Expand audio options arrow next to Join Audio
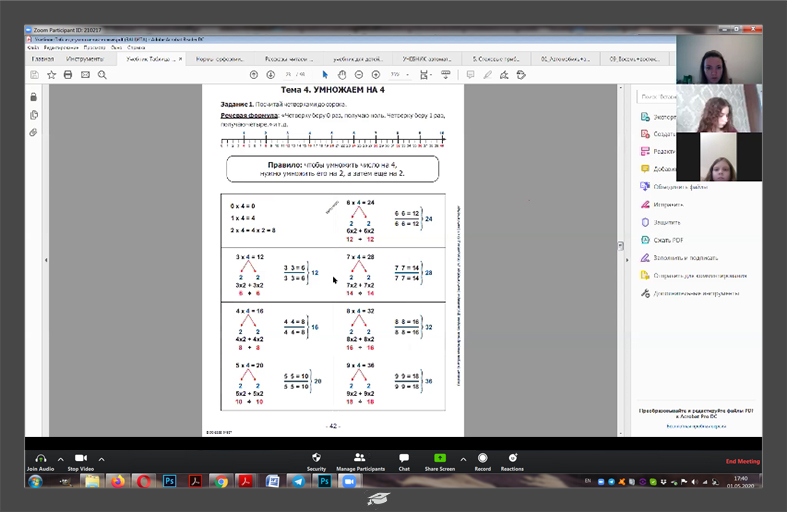The image size is (787, 512). (61, 459)
